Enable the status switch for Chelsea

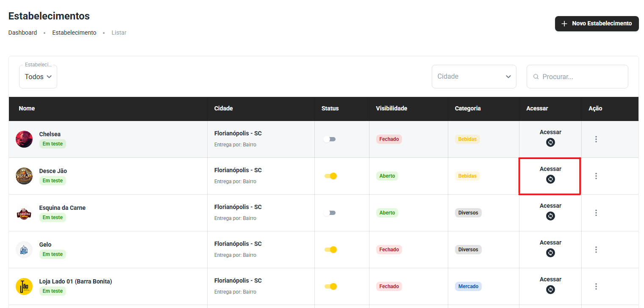(329, 139)
